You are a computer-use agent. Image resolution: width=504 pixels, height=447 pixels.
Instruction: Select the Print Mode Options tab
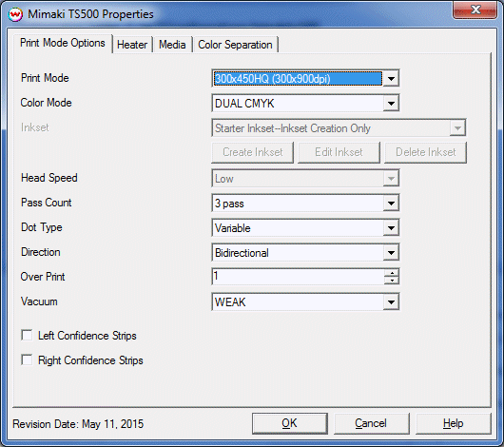pyautogui.click(x=63, y=43)
